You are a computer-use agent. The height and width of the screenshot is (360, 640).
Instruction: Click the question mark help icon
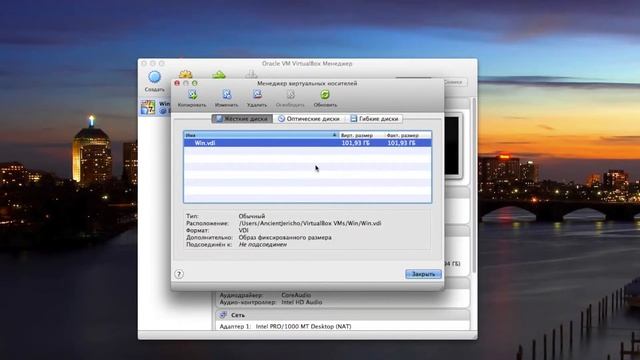pos(179,274)
